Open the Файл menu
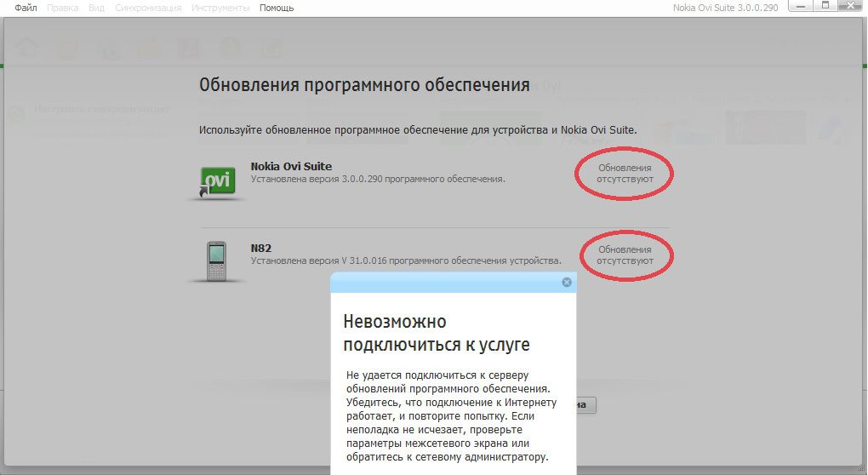 (26, 8)
